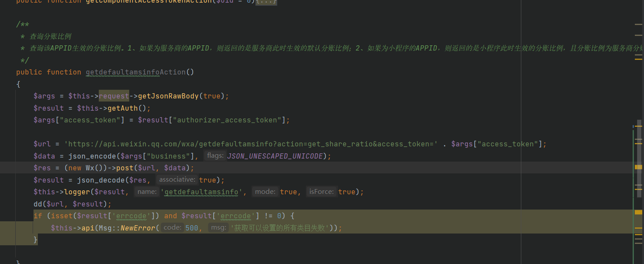The width and height of the screenshot is (644, 264).
Task: Click the logger method call
Action: [77, 192]
